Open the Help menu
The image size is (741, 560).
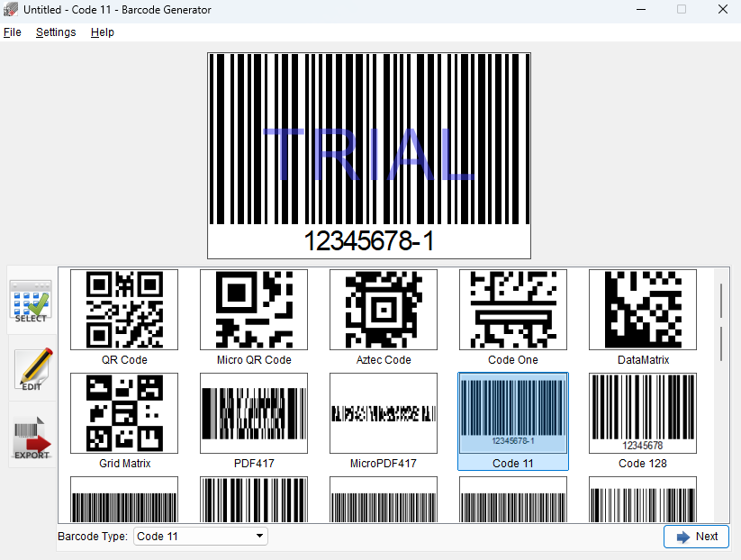pos(103,32)
